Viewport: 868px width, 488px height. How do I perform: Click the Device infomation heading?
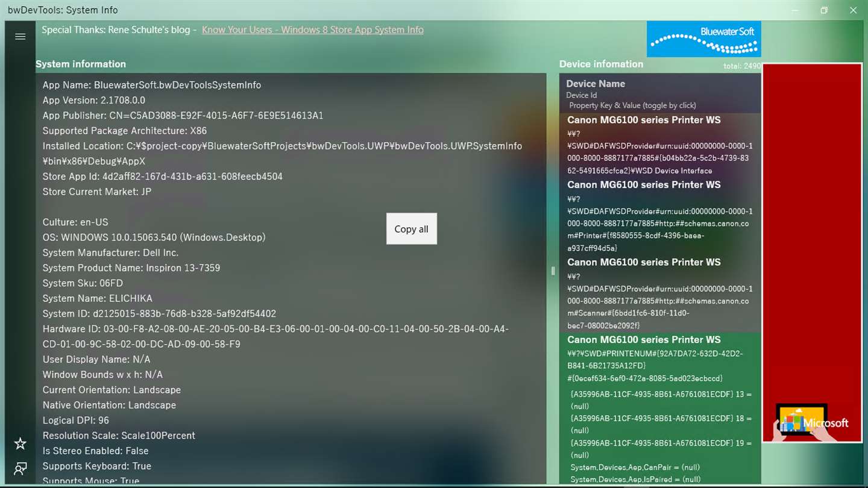click(601, 64)
